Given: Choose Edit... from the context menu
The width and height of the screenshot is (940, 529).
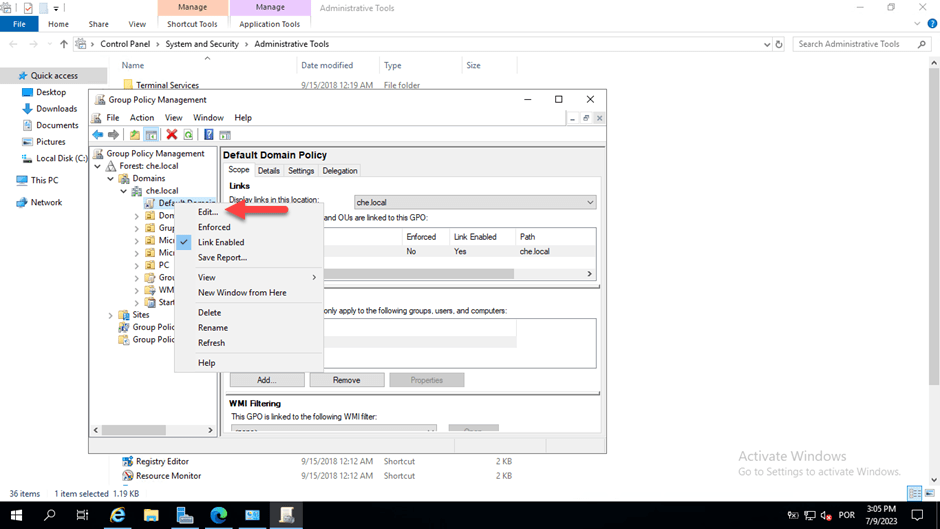Looking at the screenshot, I should 207,212.
